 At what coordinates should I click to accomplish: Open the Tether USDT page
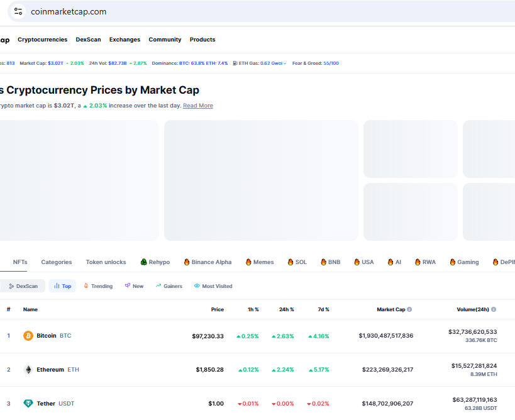click(55, 403)
